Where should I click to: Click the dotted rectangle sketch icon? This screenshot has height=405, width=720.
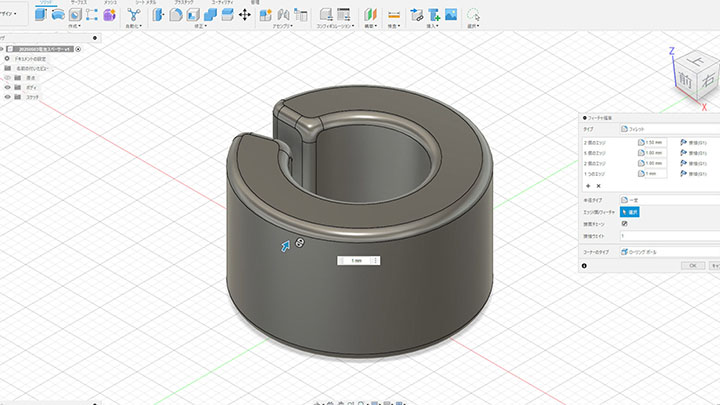pos(92,15)
